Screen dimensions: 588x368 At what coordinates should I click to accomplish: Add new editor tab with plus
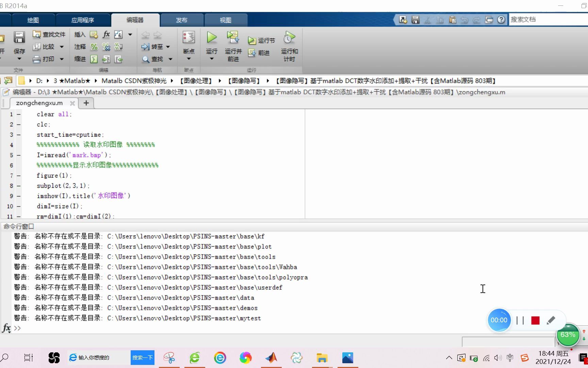86,103
